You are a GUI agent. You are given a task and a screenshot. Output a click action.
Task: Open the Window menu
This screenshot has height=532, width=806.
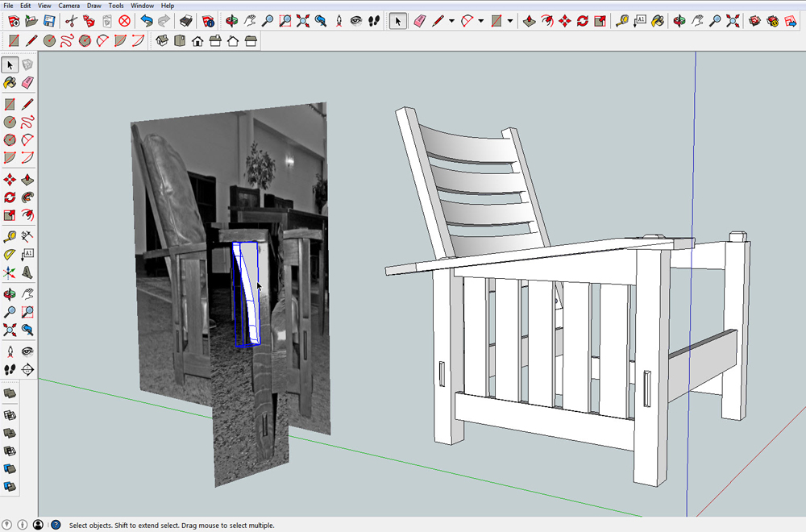142,6
